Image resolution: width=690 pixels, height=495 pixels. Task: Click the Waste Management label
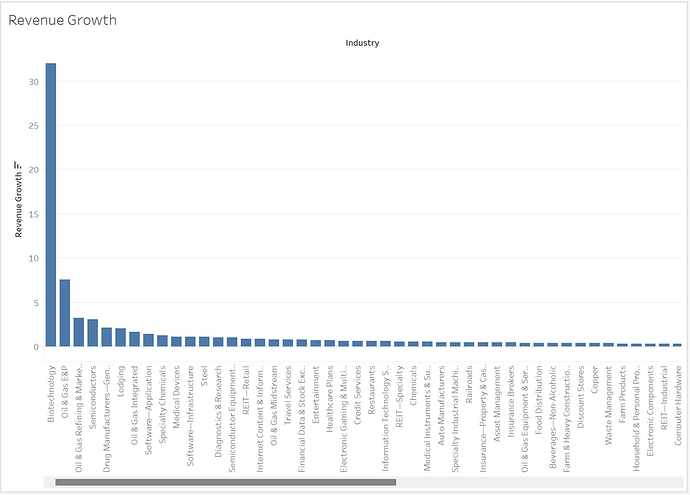[610, 396]
